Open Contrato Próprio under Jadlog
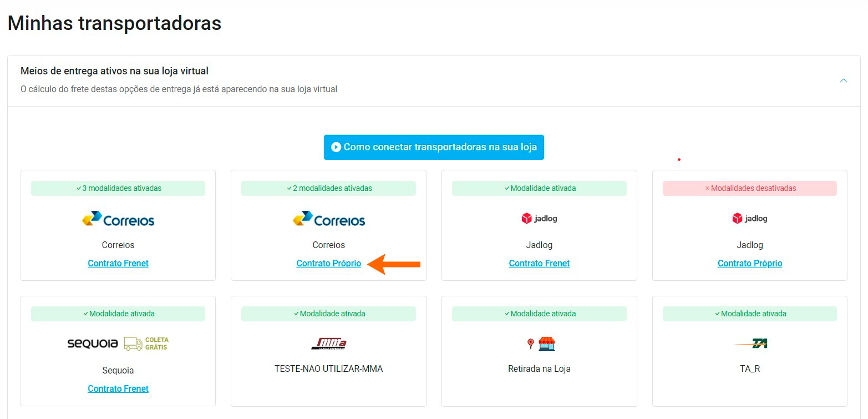 tap(749, 263)
